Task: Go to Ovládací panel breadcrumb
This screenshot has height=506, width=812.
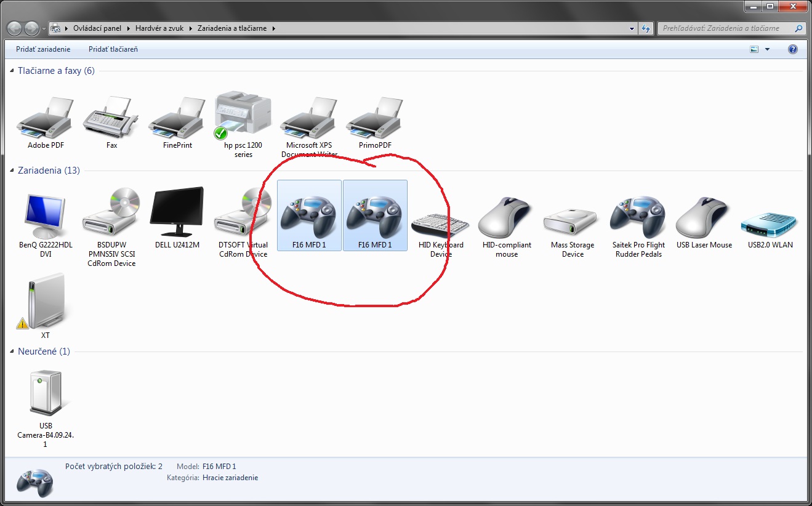Action: pyautogui.click(x=98, y=28)
